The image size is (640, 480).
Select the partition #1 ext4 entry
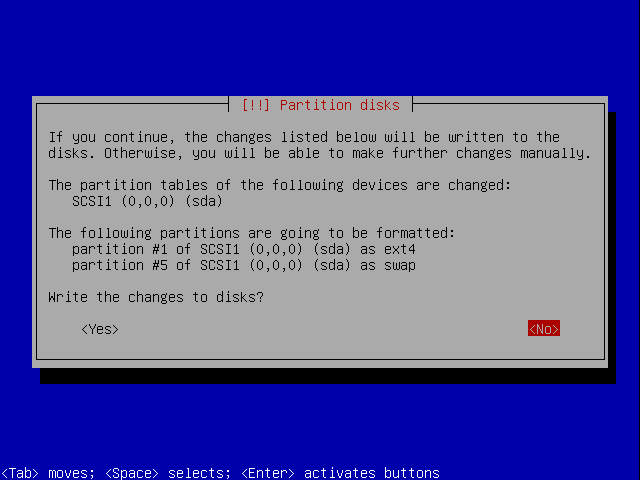244,249
